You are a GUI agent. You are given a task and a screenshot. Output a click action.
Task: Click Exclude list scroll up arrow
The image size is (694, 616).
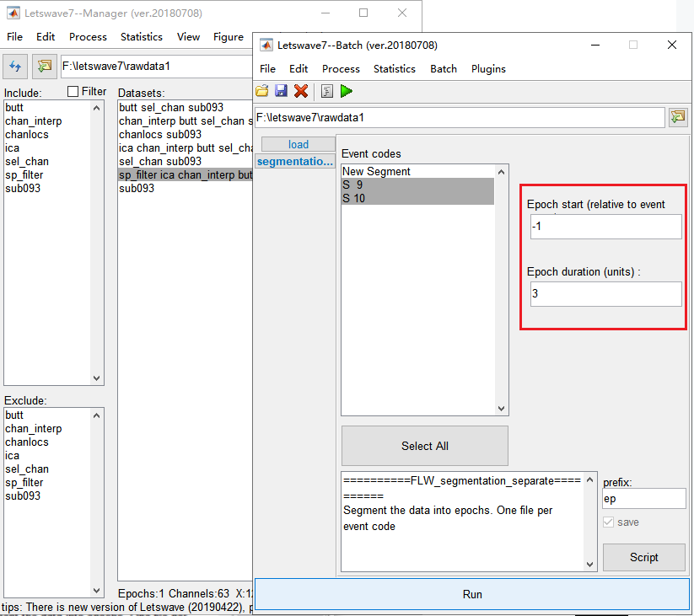[x=96, y=415]
